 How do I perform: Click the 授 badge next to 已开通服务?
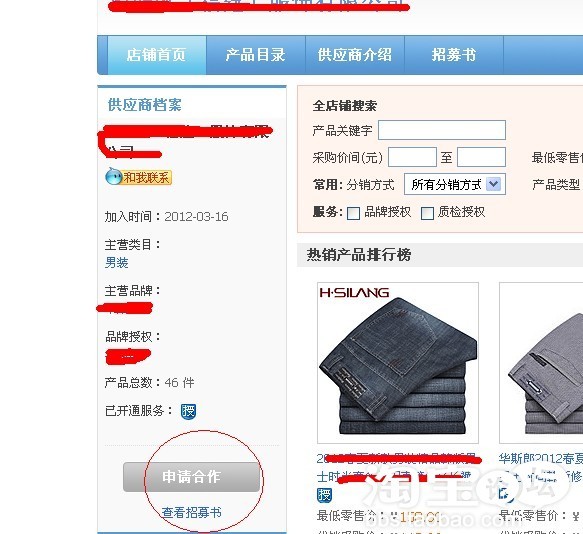pyautogui.click(x=188, y=411)
